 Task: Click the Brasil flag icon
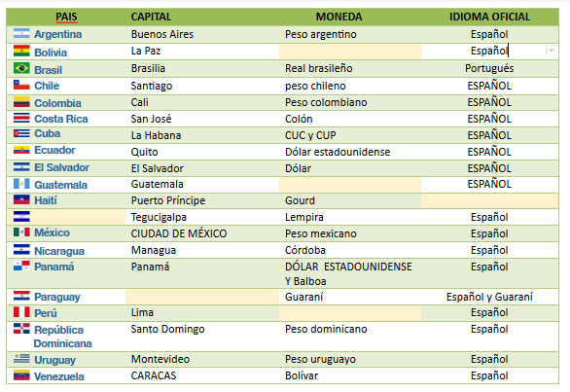[21, 68]
